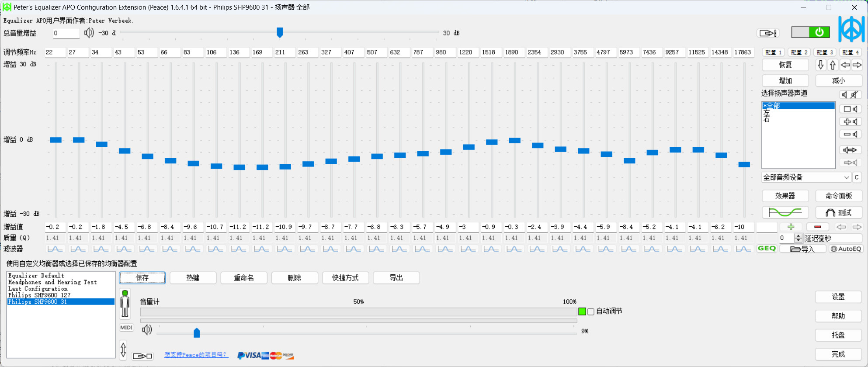The height and width of the screenshot is (367, 868).
Task: Click the vertical double-arrow resize icon
Action: pos(123,350)
